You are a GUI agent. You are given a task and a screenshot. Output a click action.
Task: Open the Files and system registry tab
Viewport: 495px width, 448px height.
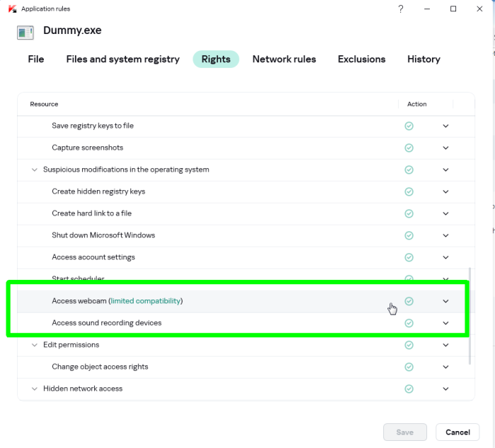pyautogui.click(x=123, y=59)
